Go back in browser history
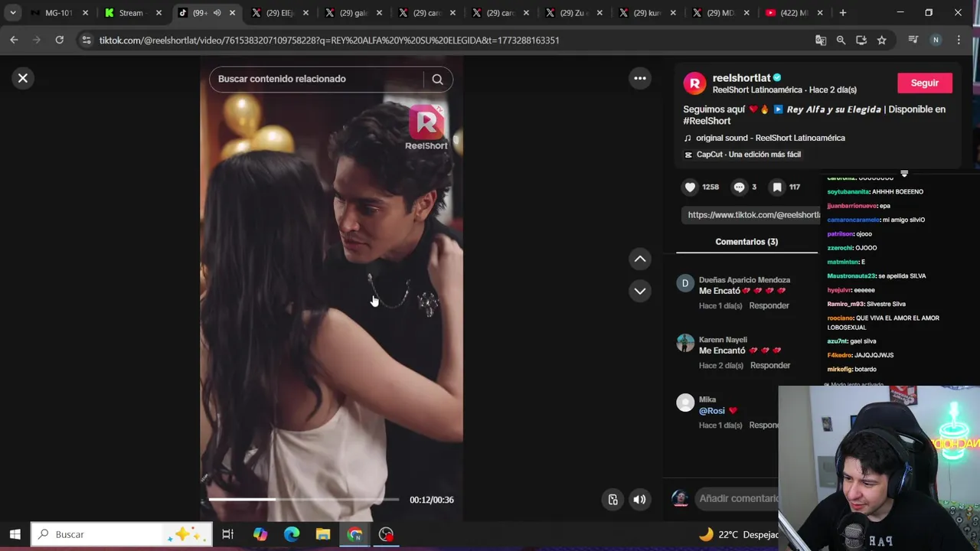This screenshot has width=980, height=551. click(x=14, y=40)
